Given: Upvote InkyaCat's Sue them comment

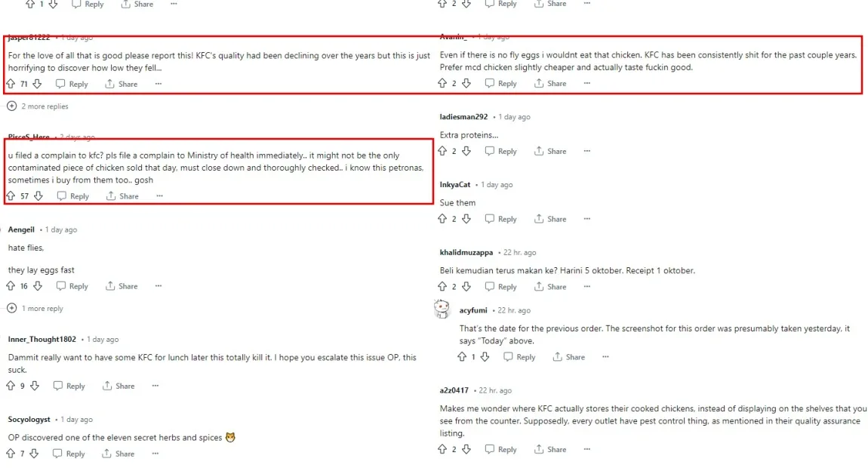Looking at the screenshot, I should click(442, 219).
